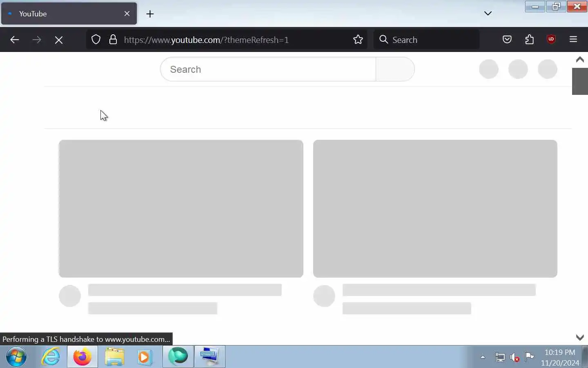Go back to the previous page
The width and height of the screenshot is (588, 368).
[x=15, y=40]
